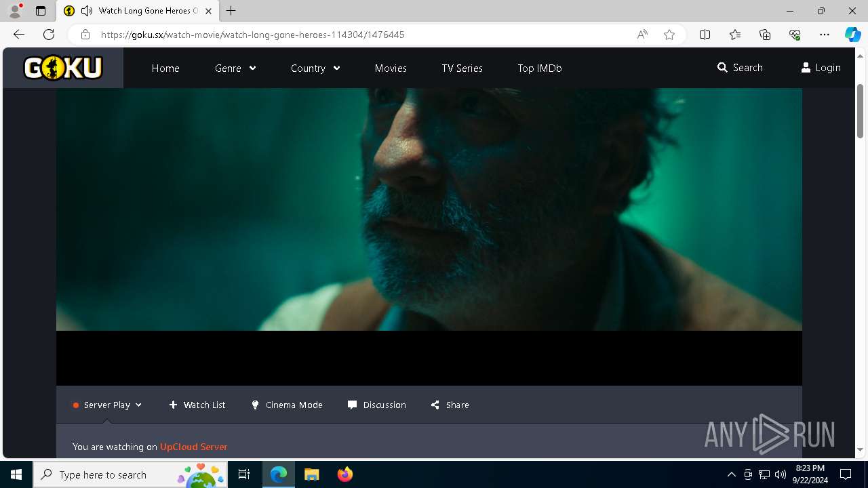Open browser Collections
The image size is (868, 488).
tap(765, 35)
